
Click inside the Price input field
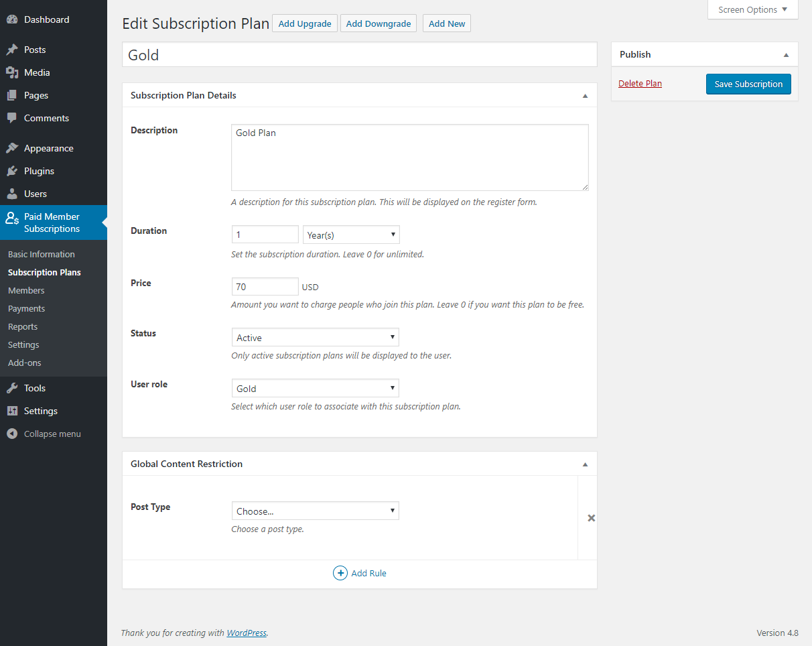(x=265, y=286)
